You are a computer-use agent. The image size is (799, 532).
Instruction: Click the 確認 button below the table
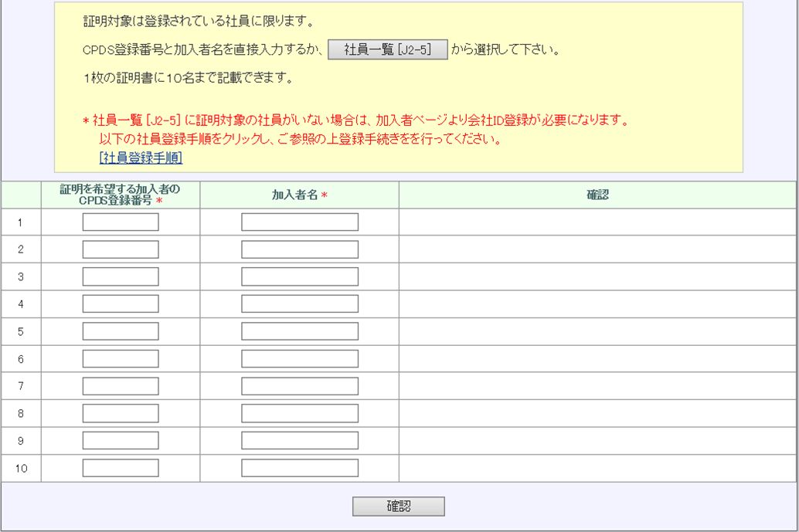coord(399,506)
